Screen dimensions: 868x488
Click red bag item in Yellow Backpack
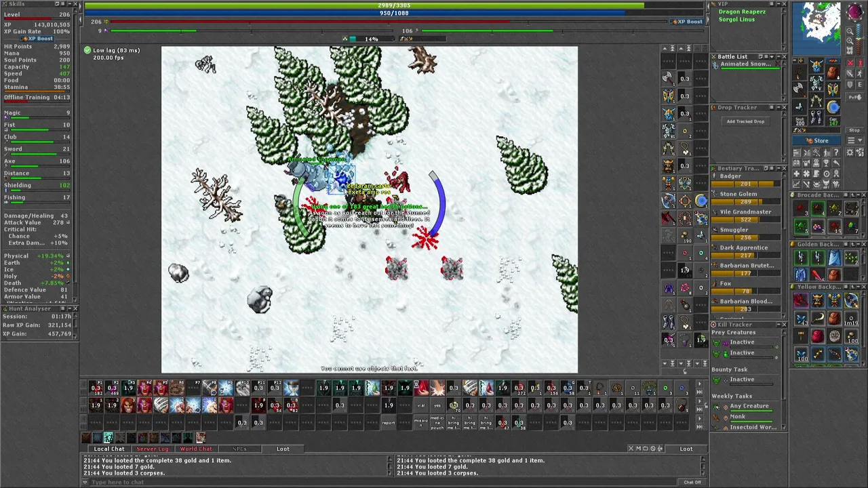[x=818, y=336]
